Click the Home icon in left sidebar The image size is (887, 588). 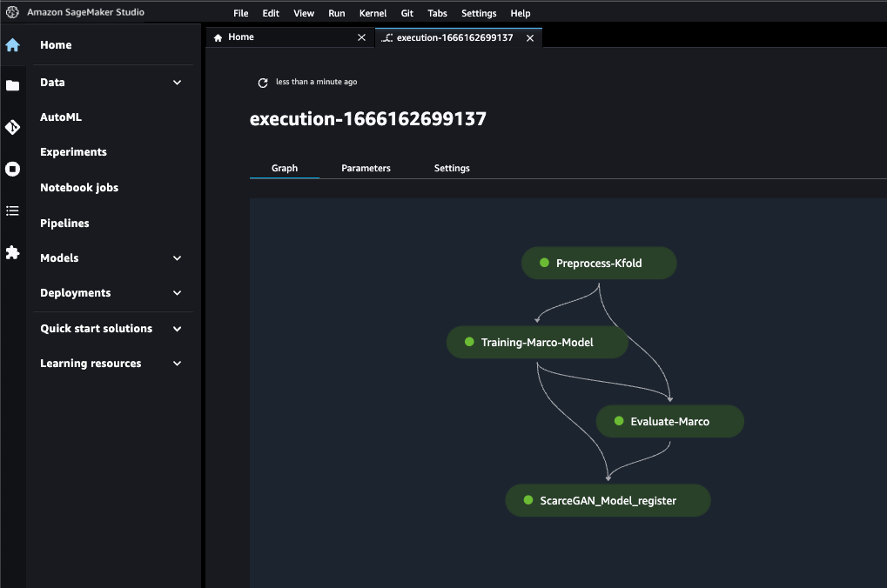[x=13, y=45]
